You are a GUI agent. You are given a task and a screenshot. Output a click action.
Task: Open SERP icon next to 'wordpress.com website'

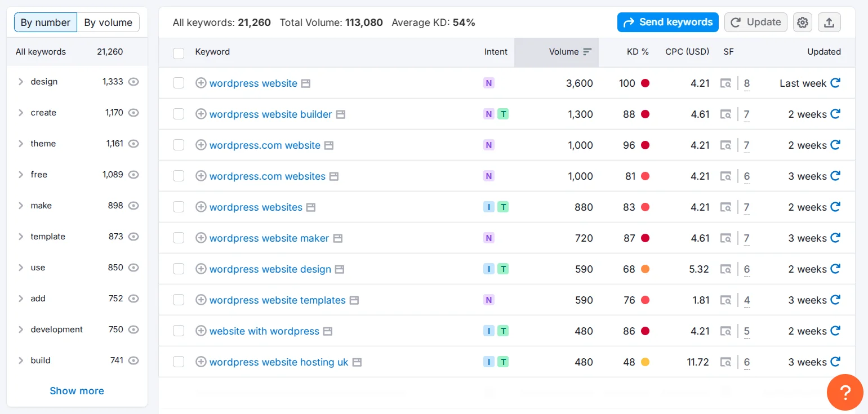(x=329, y=145)
